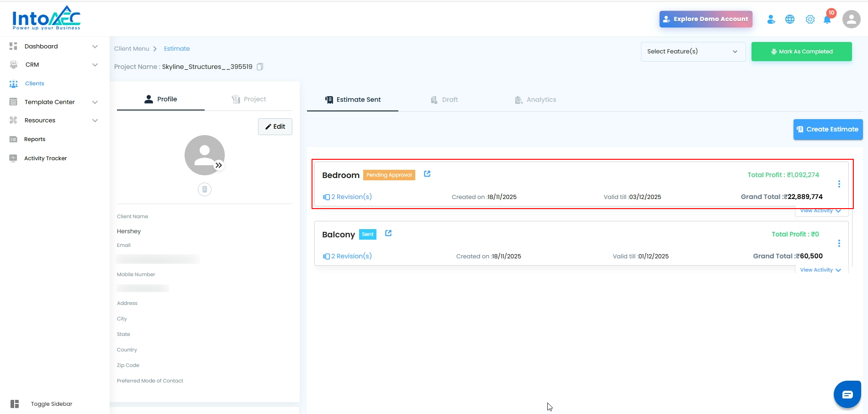Click the Estimate breadcrumb link

coord(177,49)
